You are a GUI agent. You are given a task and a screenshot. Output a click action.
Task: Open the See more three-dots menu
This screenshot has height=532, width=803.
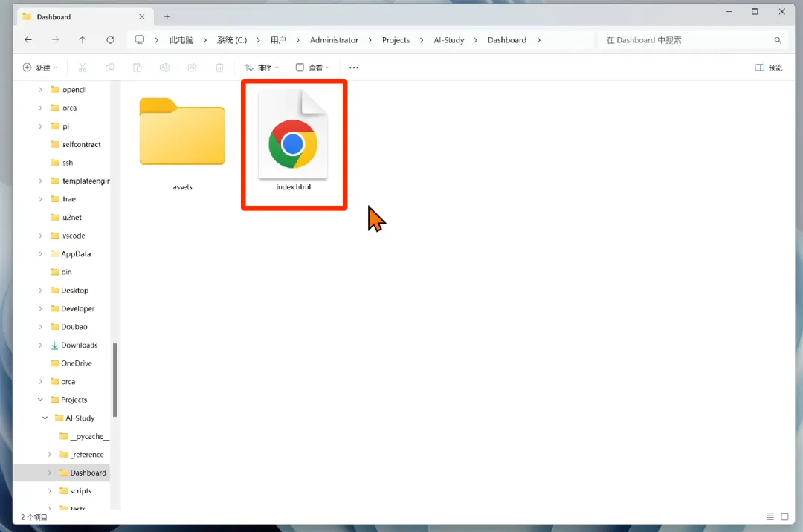click(x=354, y=68)
